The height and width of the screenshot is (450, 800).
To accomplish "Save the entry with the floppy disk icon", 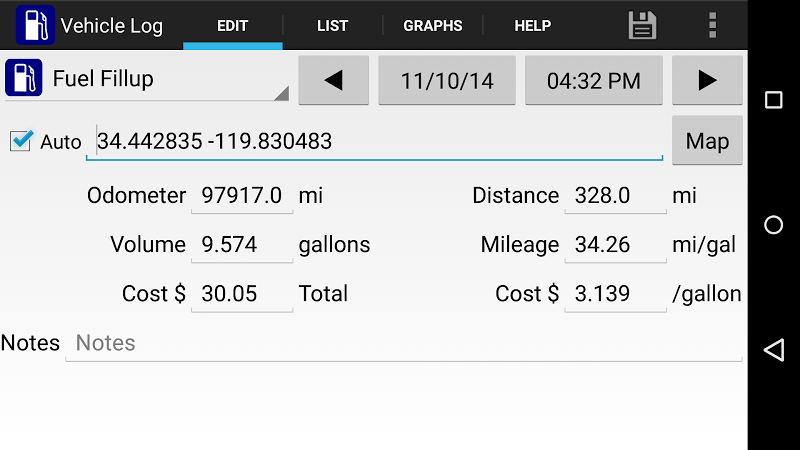I will (x=642, y=25).
